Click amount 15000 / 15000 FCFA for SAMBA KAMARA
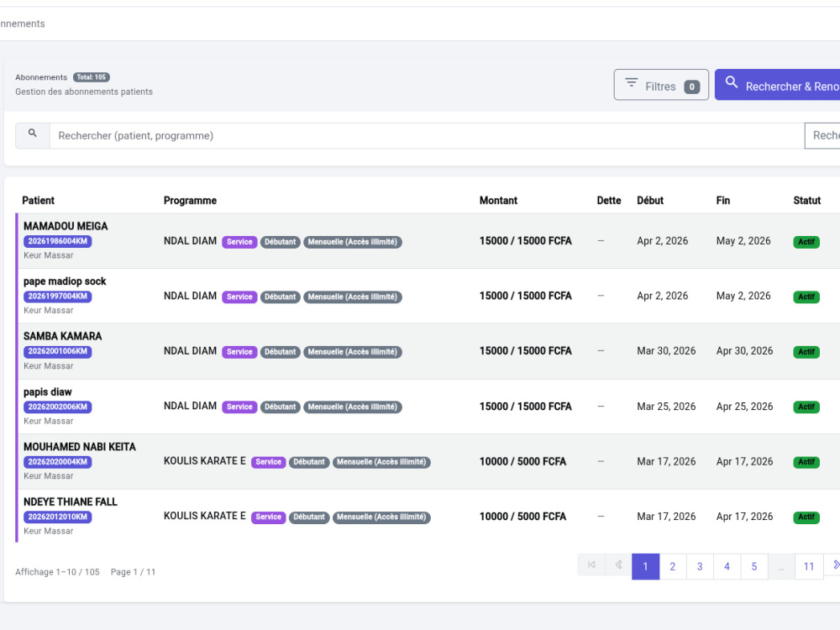This screenshot has width=840, height=630. click(526, 351)
